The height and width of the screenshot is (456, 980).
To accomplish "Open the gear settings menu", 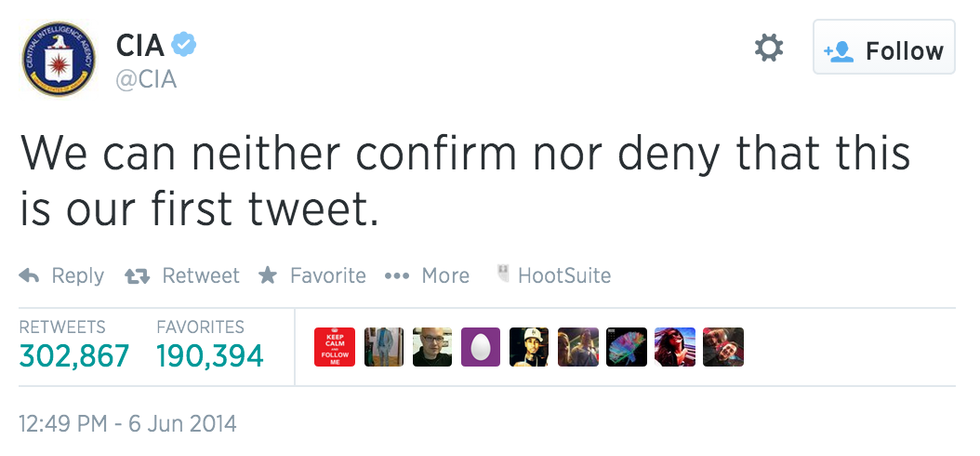I will pyautogui.click(x=768, y=47).
